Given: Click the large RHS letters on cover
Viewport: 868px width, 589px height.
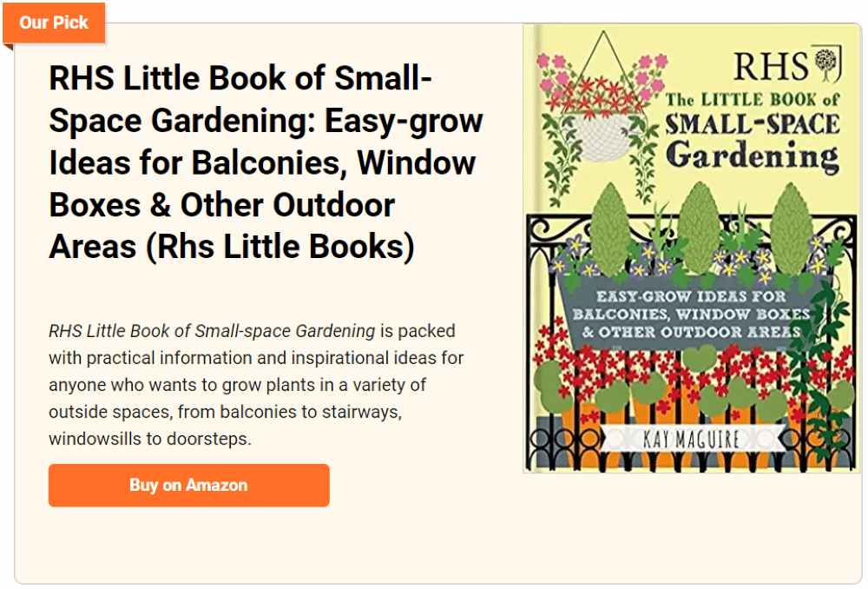Looking at the screenshot, I should point(771,67).
